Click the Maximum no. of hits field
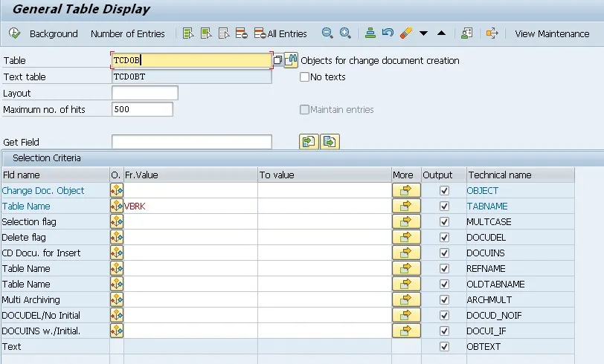The image size is (604, 364). 142,109
